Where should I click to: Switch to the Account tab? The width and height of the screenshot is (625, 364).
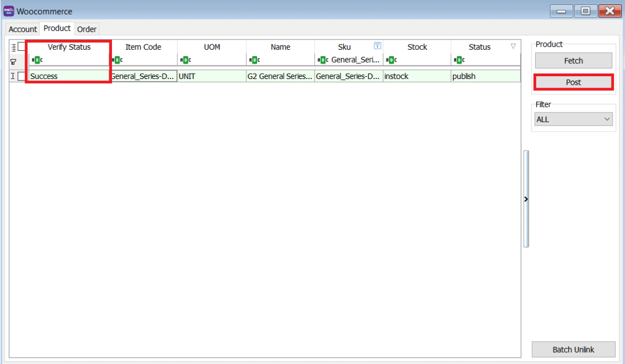click(x=23, y=29)
